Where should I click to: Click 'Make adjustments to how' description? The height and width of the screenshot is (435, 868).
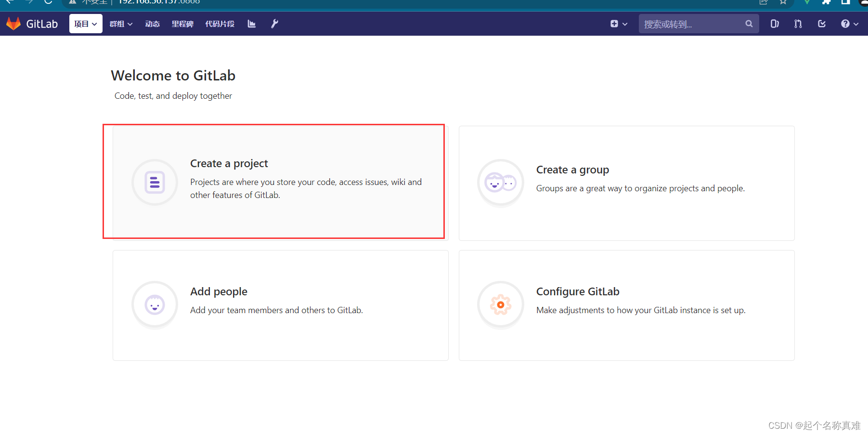[641, 310]
